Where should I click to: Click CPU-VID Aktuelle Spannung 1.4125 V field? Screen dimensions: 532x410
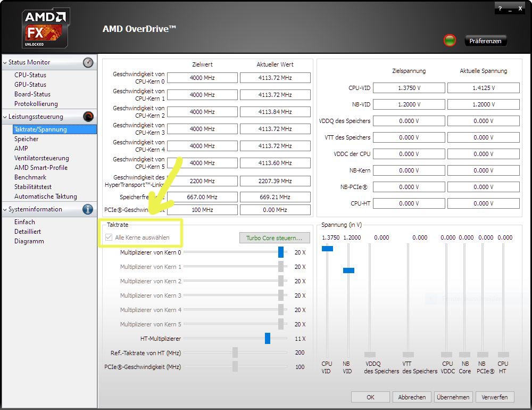[x=484, y=88]
